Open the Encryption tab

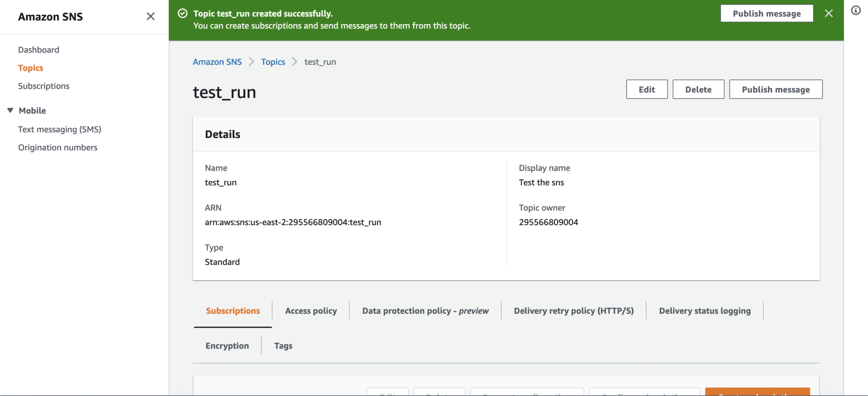click(x=227, y=346)
